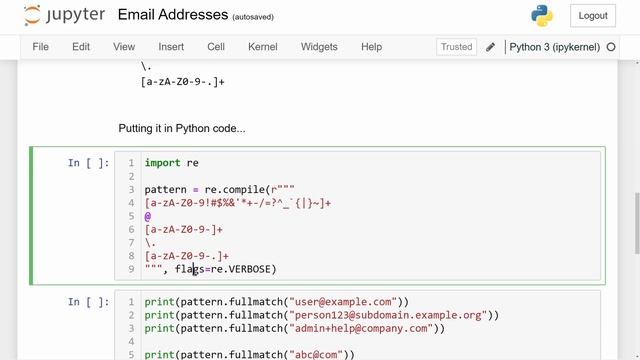The image size is (640, 360).
Task: Click 'Putting it in Python code...' markdown text
Action: 182,129
